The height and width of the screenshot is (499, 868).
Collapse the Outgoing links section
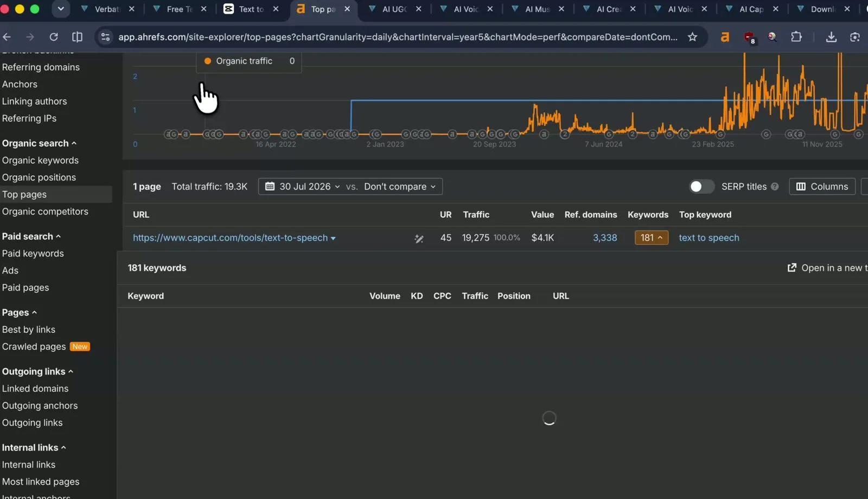point(37,372)
